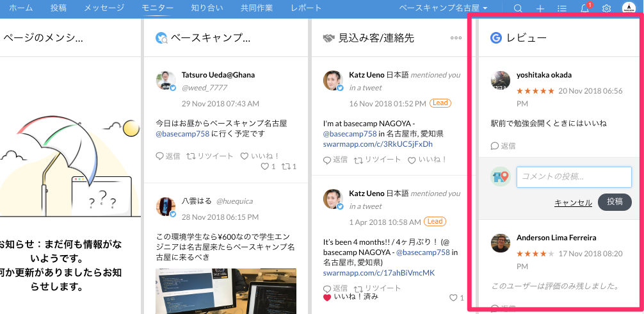Image resolution: width=644 pixels, height=314 pixels.
Task: Click the Lead tag on 16 Nov tweet
Action: click(x=440, y=103)
